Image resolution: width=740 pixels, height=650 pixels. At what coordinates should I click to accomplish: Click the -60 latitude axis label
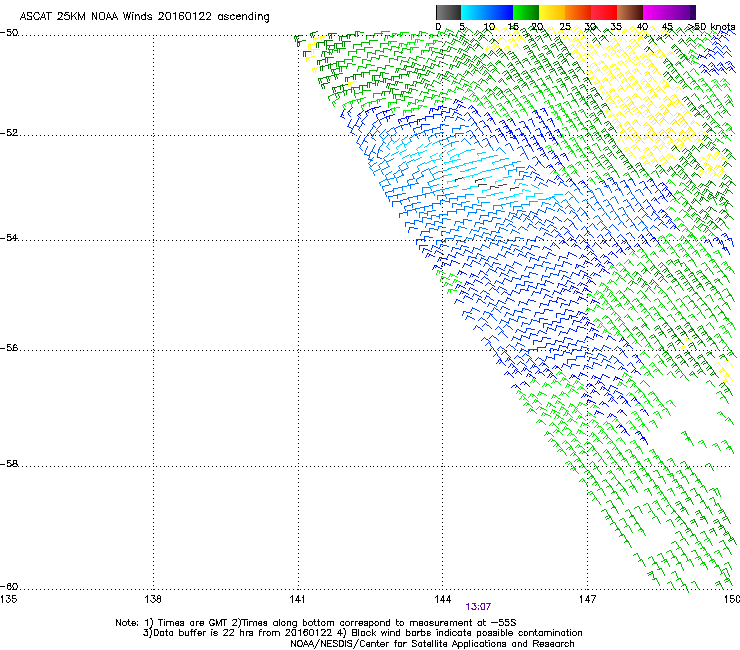pos(9,586)
